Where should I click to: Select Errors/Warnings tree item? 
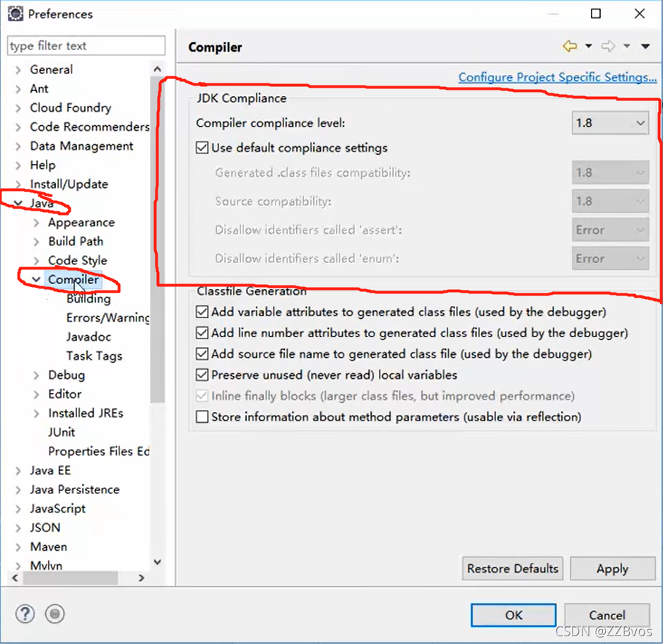click(108, 317)
